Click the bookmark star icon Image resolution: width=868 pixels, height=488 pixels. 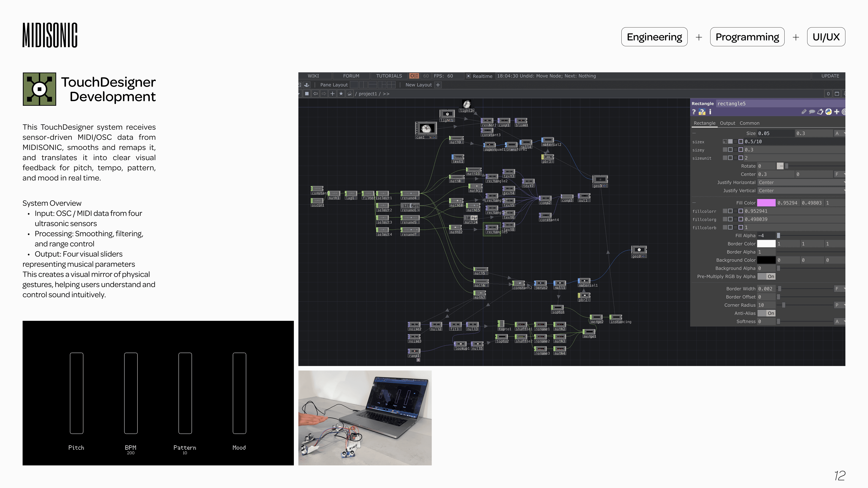(341, 94)
